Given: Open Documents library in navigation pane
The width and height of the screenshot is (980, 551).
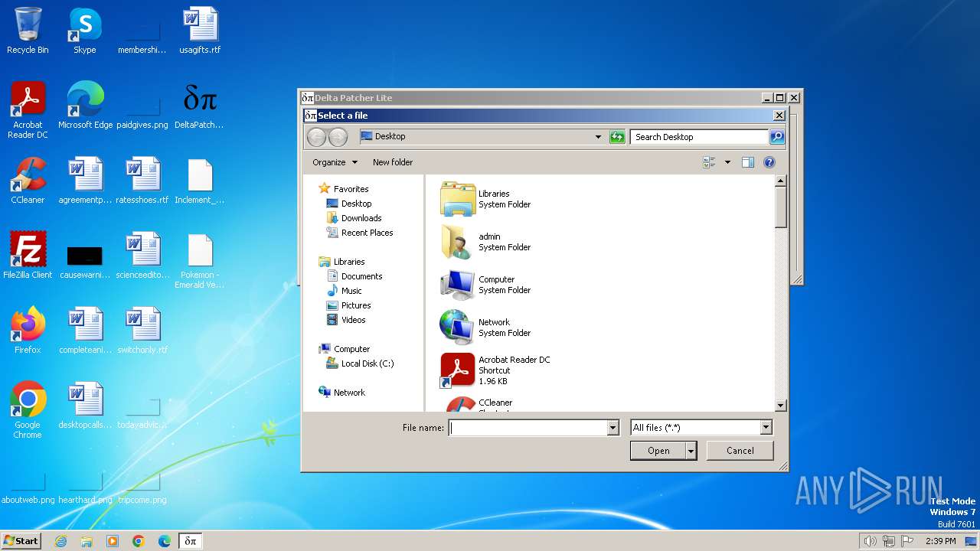Looking at the screenshot, I should point(354,276).
